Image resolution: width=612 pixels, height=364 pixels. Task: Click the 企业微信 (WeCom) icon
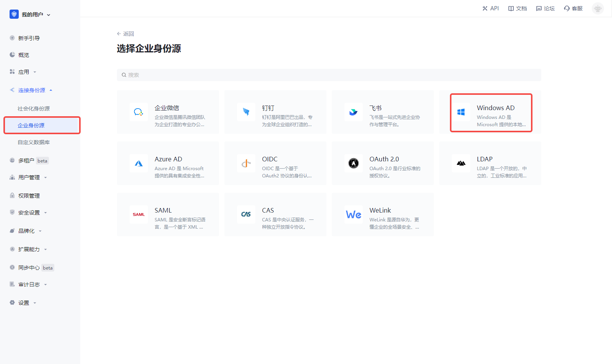(x=138, y=112)
